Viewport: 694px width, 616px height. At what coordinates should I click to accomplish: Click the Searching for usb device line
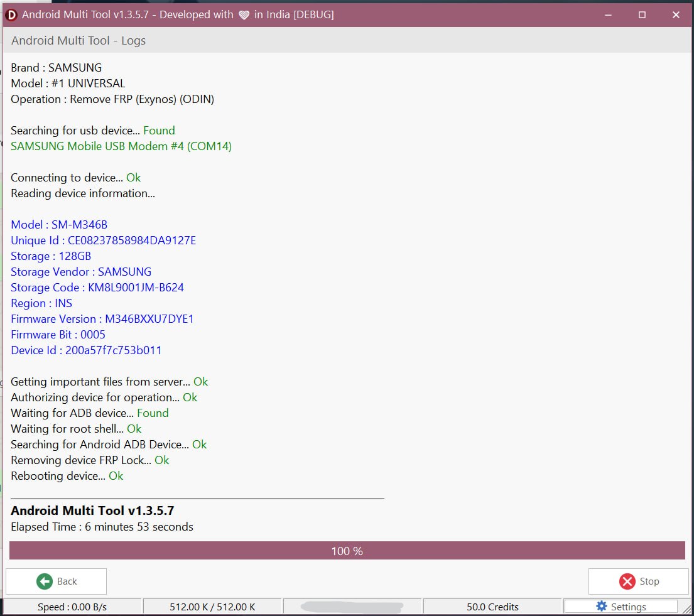(x=93, y=131)
